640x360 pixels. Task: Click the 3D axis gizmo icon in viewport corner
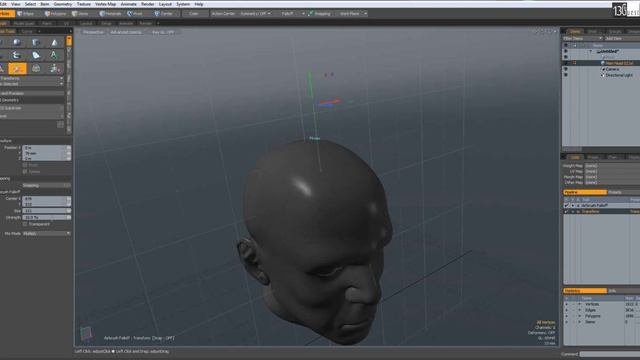point(86,333)
